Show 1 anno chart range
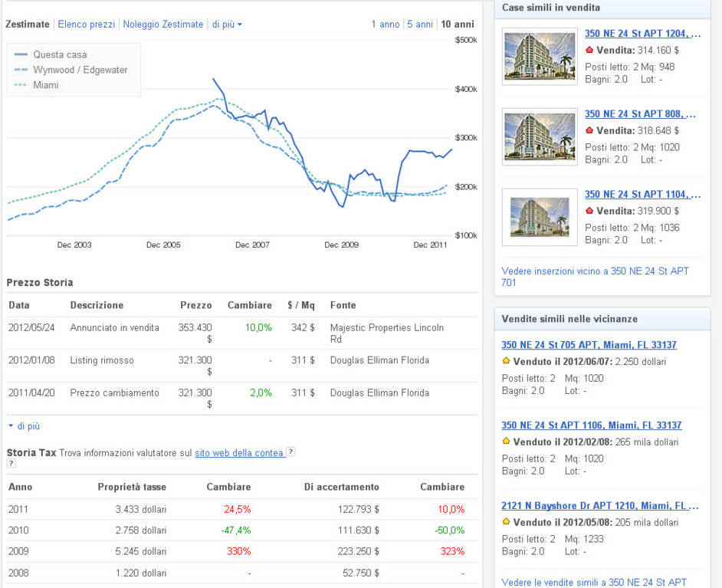722x588 pixels. 386,24
